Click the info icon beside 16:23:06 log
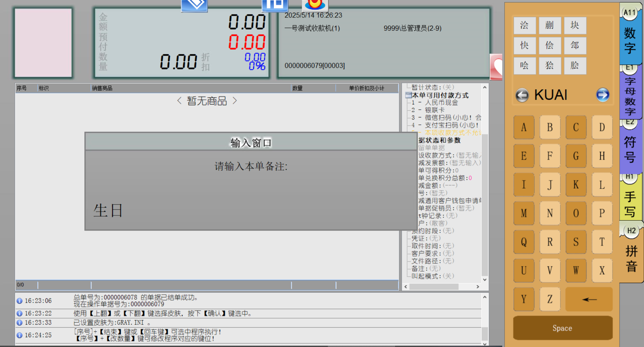This screenshot has width=644, height=347. [19, 301]
